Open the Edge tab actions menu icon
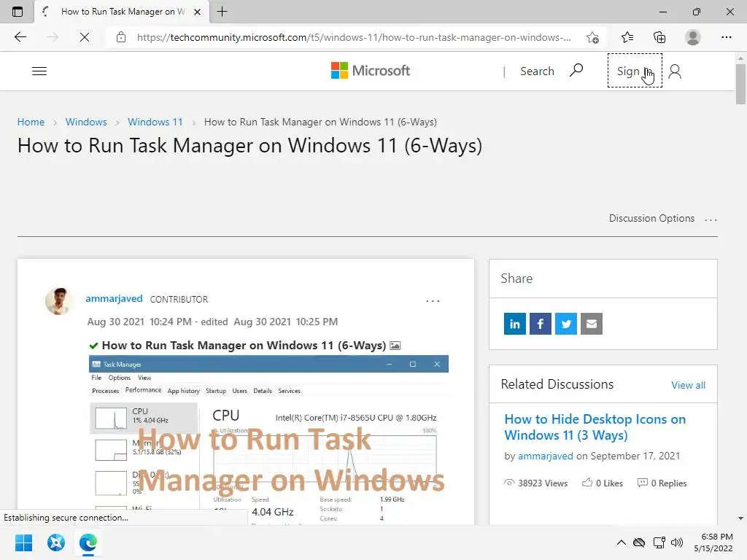The image size is (747, 560). [x=18, y=12]
